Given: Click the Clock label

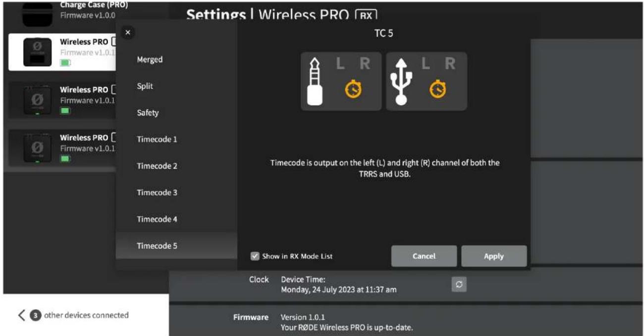Looking at the screenshot, I should tap(259, 280).
